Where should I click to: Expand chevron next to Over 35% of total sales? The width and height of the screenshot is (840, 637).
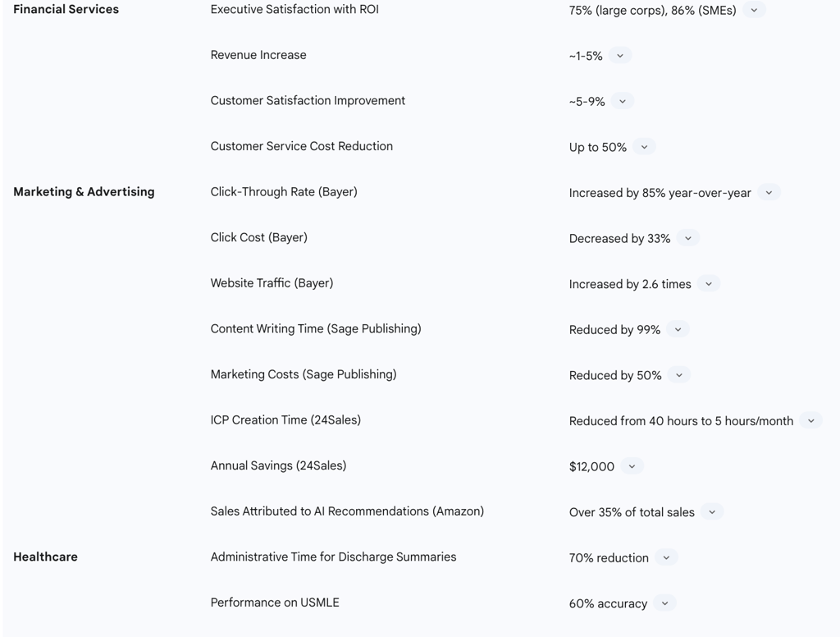tap(712, 512)
